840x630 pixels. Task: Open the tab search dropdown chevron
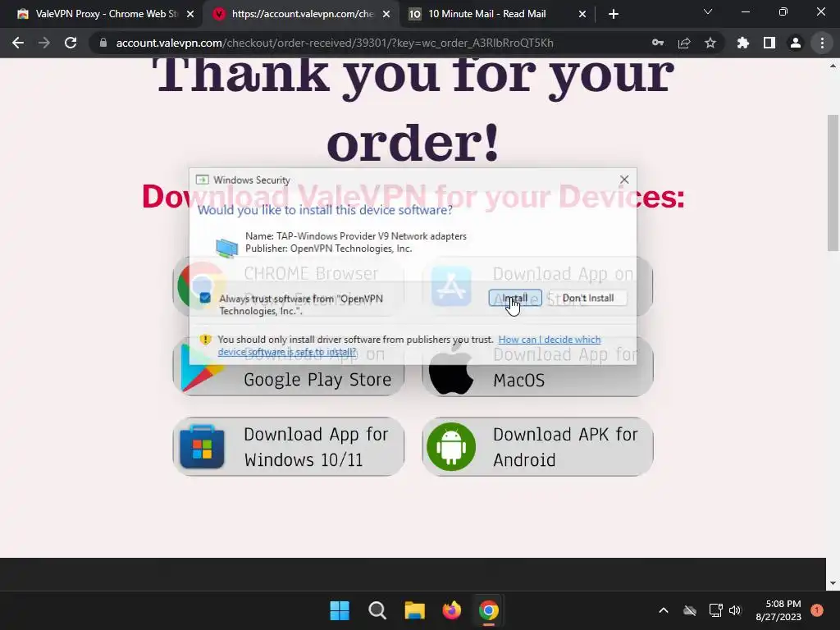coord(708,11)
